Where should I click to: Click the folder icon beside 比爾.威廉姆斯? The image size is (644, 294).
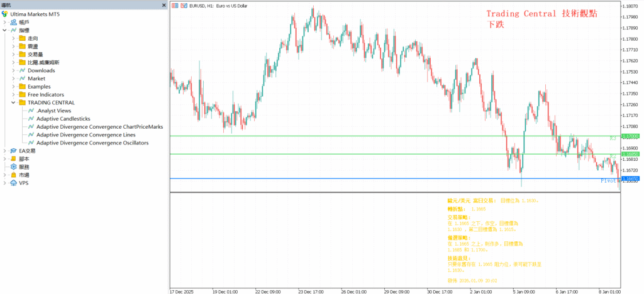coord(22,62)
